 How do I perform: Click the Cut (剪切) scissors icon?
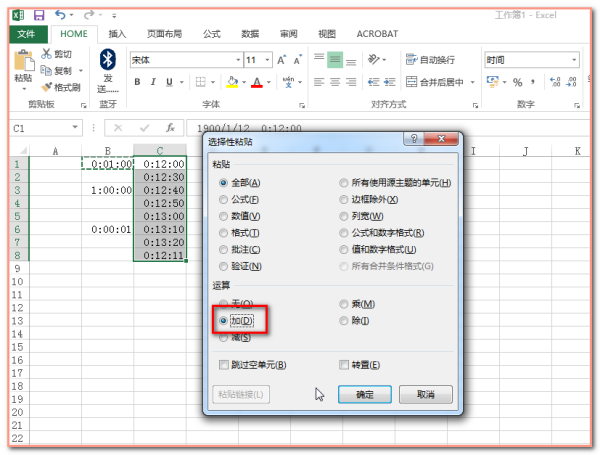(x=47, y=54)
